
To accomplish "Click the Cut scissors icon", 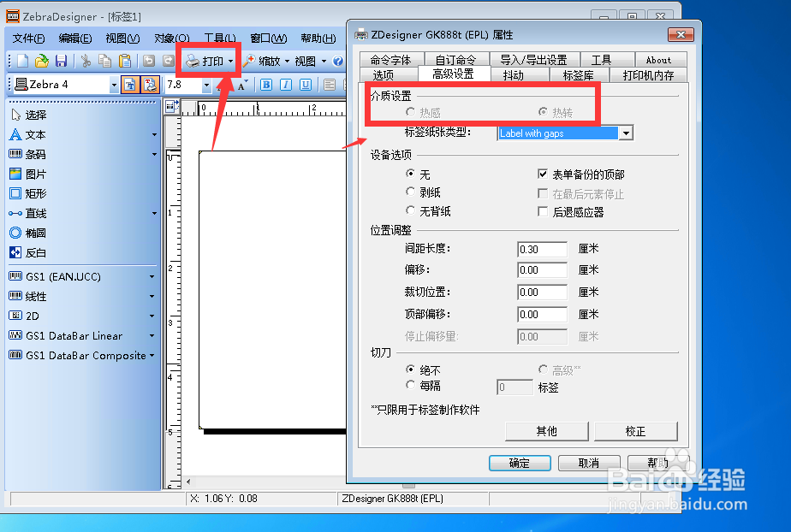I will pos(86,61).
